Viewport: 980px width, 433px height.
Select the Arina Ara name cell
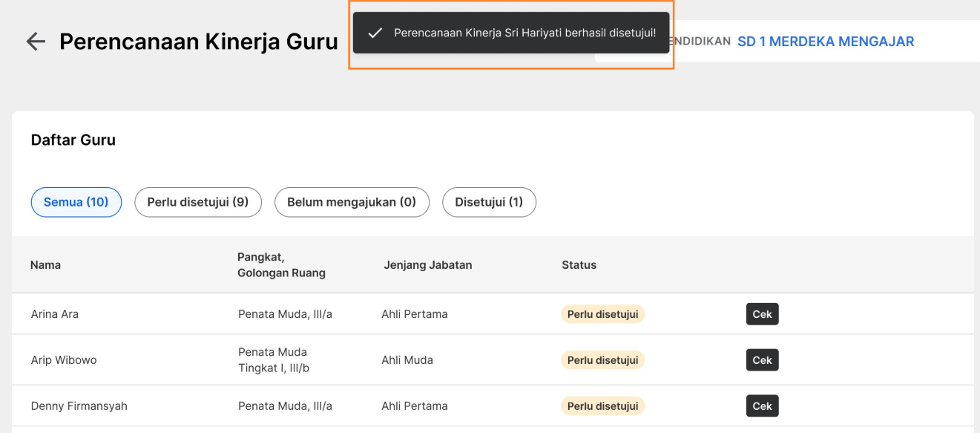(x=55, y=314)
